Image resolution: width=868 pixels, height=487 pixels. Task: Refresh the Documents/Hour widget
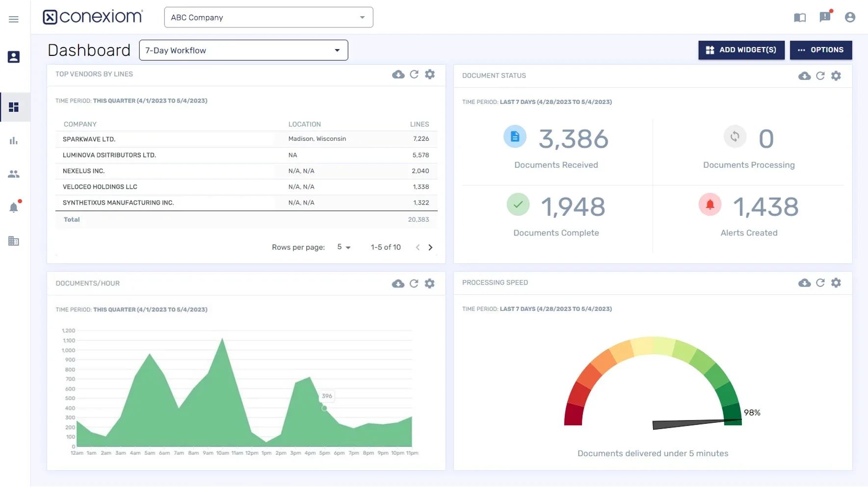click(414, 284)
